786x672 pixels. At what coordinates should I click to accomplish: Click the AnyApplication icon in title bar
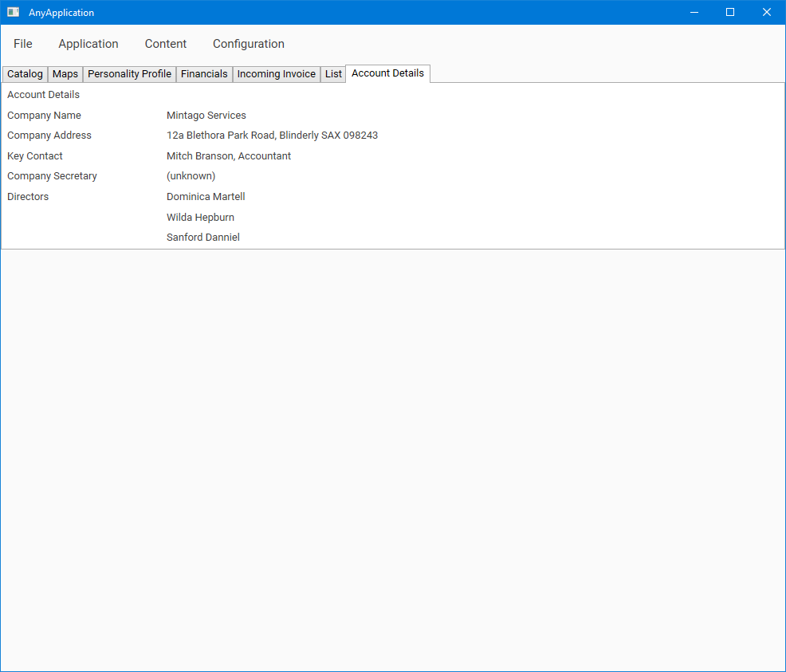pyautogui.click(x=13, y=12)
